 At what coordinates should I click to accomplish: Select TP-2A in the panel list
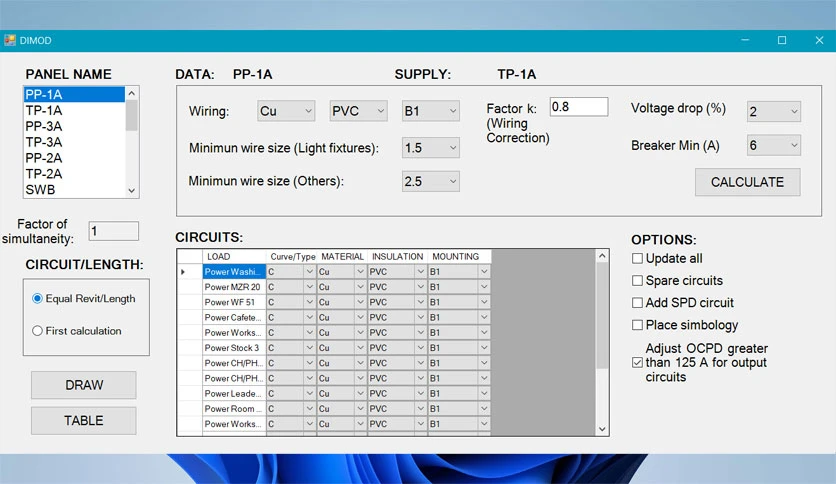(x=74, y=174)
